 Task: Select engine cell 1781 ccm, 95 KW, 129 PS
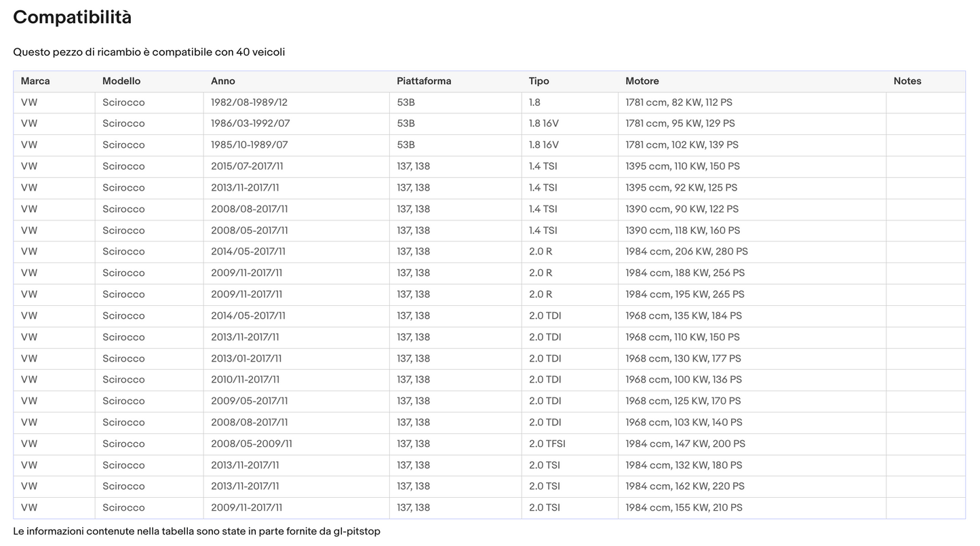pos(680,123)
